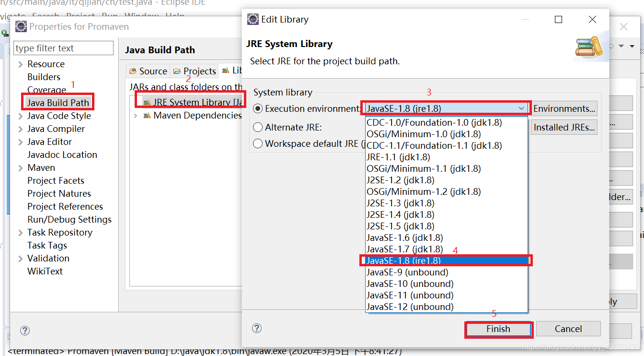The height and width of the screenshot is (356, 644).
Task: Expand the Java Code Style node
Action: click(20, 116)
